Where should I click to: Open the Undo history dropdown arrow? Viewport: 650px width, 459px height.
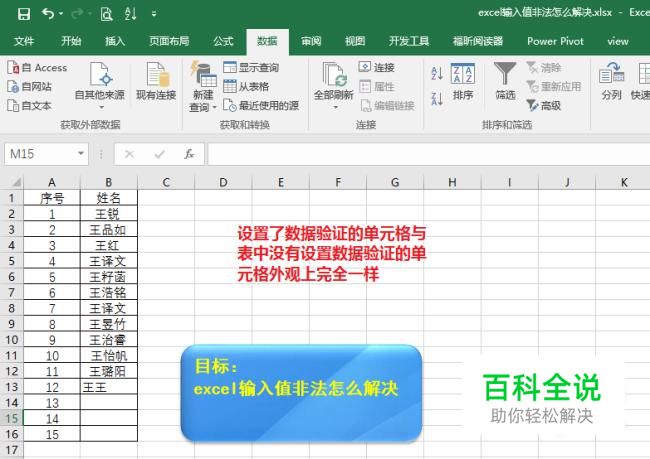(x=61, y=14)
